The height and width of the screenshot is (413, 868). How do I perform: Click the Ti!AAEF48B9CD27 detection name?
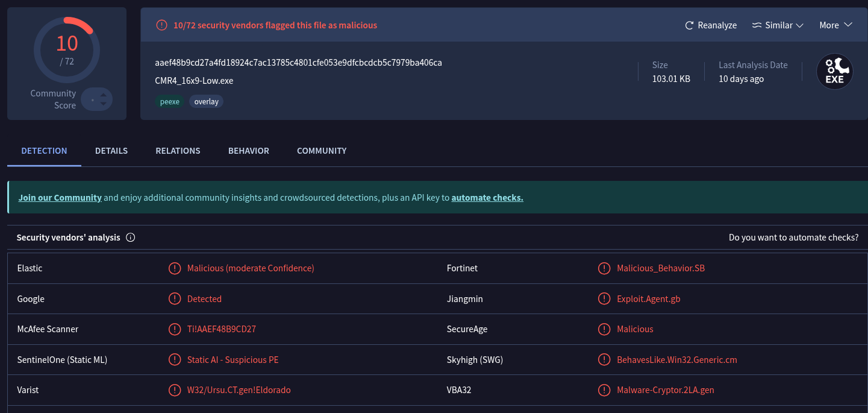coord(222,329)
